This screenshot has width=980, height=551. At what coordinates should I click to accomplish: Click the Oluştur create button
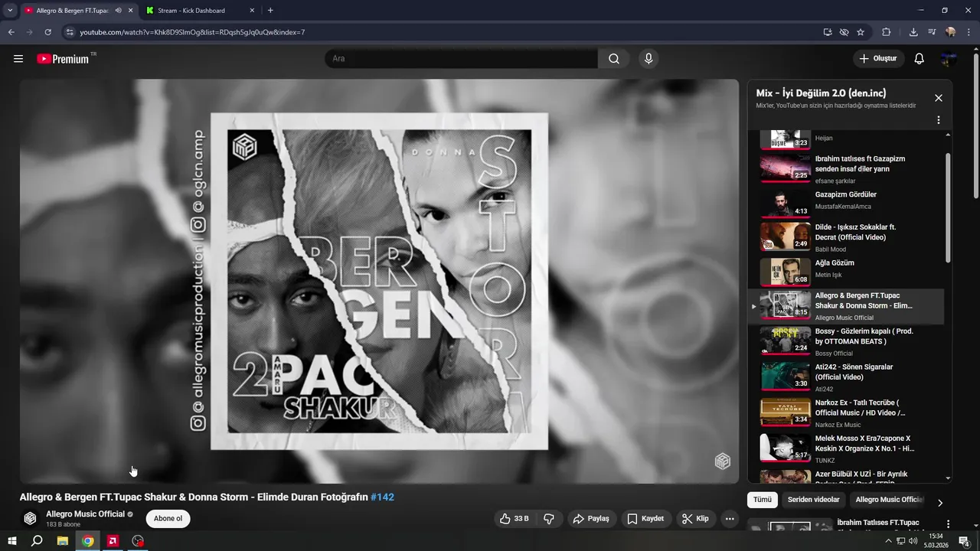(879, 59)
